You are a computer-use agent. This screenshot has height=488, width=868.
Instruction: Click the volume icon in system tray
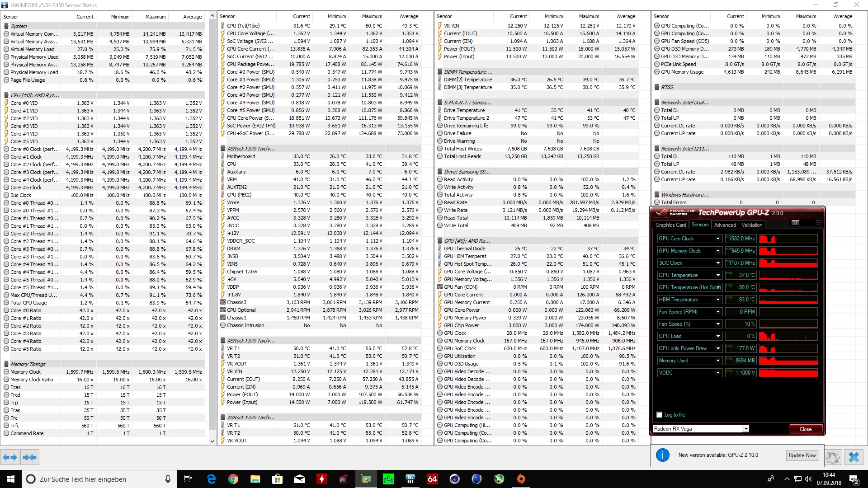point(808,479)
